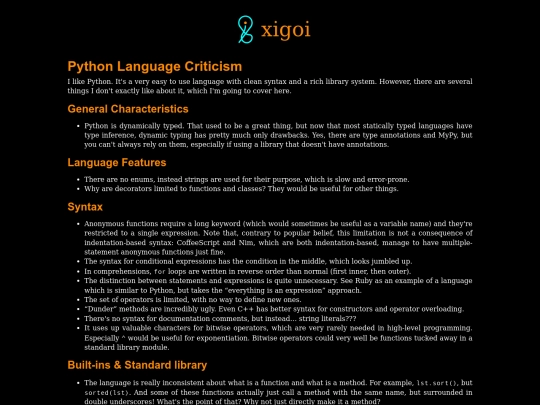
Task: Click the bullet 'There are no enums'
Action: pos(247,179)
